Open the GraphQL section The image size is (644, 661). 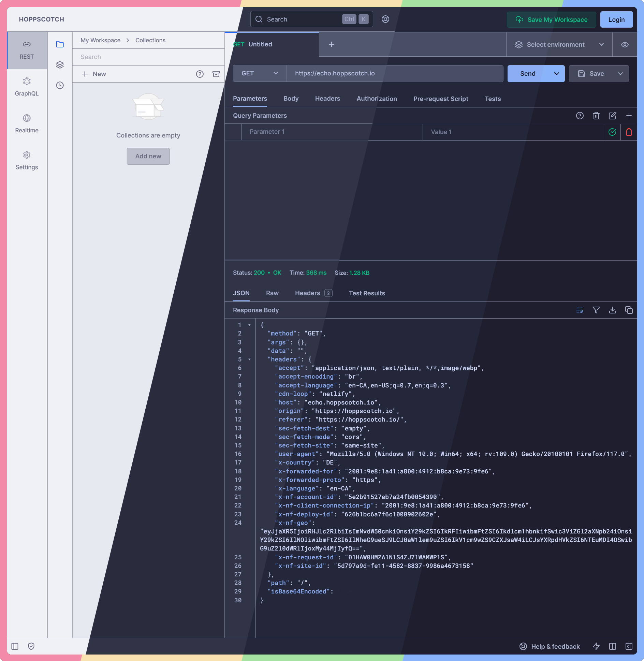[27, 87]
